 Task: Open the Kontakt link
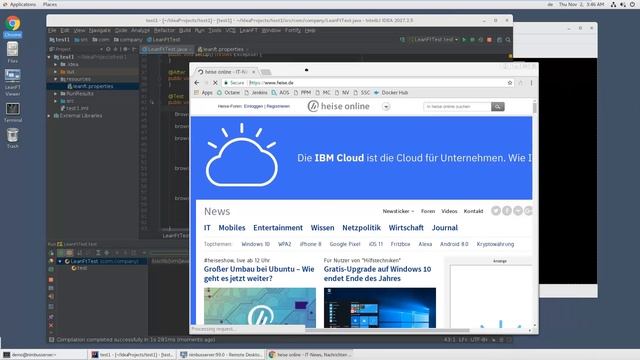pos(473,211)
